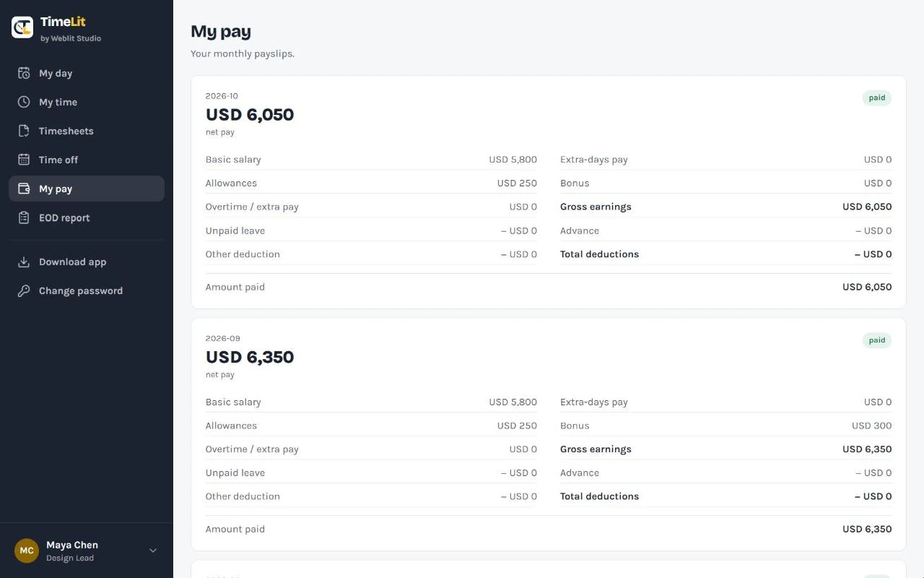Click the My time clock icon

pos(24,102)
